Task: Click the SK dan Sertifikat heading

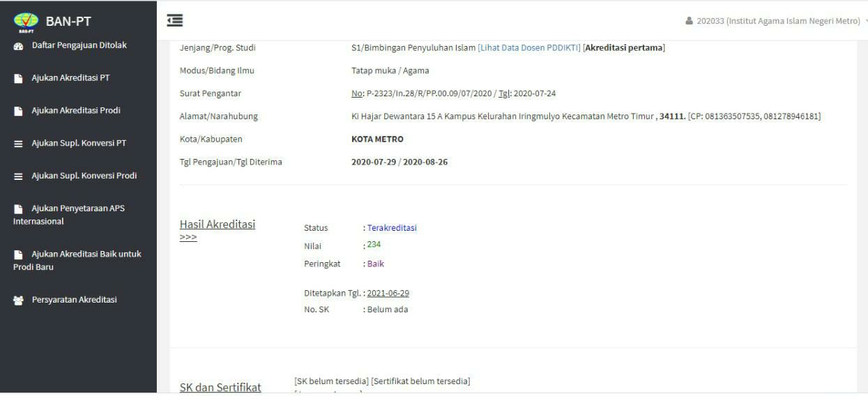Action: pos(220,387)
